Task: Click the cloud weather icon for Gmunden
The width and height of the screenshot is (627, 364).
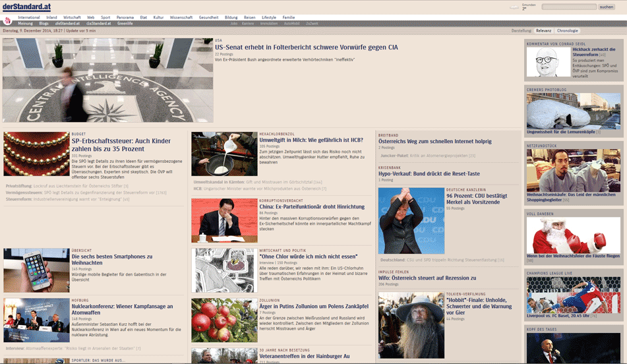Action: (514, 7)
